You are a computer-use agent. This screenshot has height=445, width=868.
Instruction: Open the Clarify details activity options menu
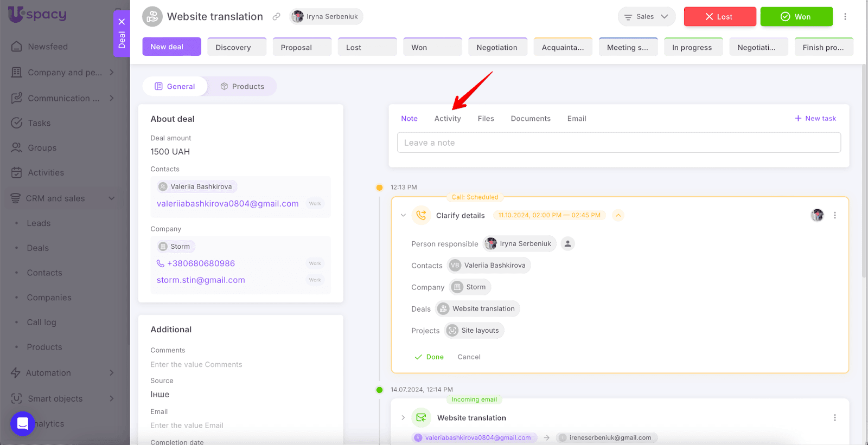(x=834, y=215)
